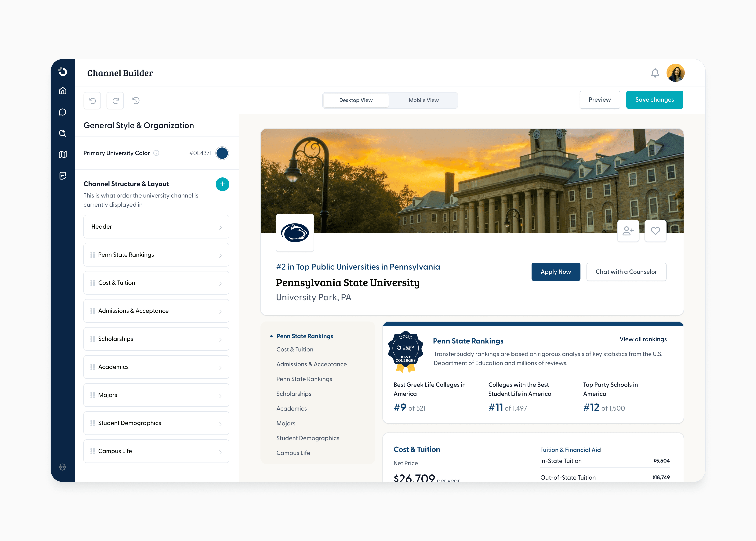
Task: Click the Out-of-State Tuition $18,749 value
Action: 661,478
